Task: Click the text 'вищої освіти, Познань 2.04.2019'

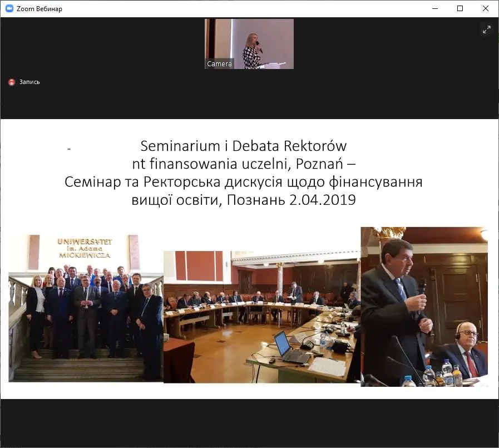Action: pos(244,200)
